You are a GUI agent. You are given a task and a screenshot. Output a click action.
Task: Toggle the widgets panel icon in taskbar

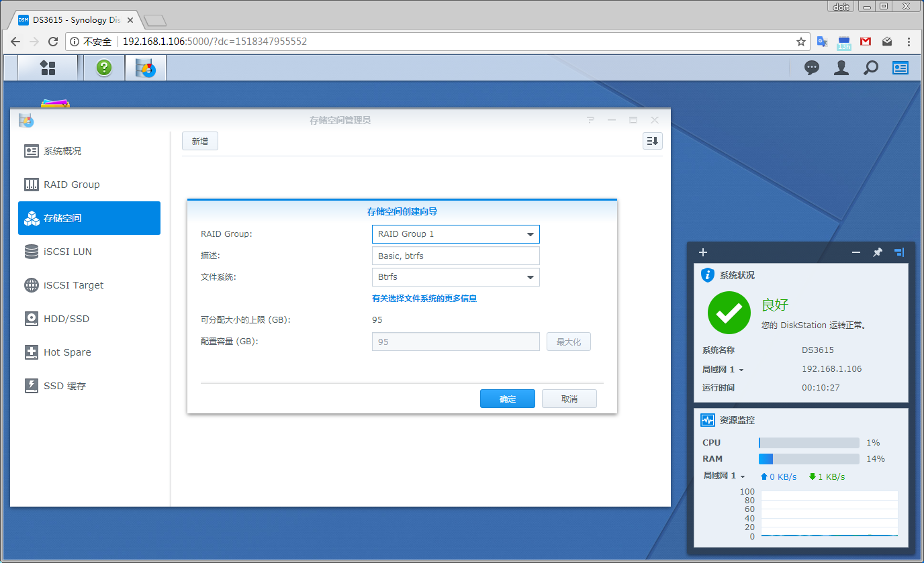(900, 67)
